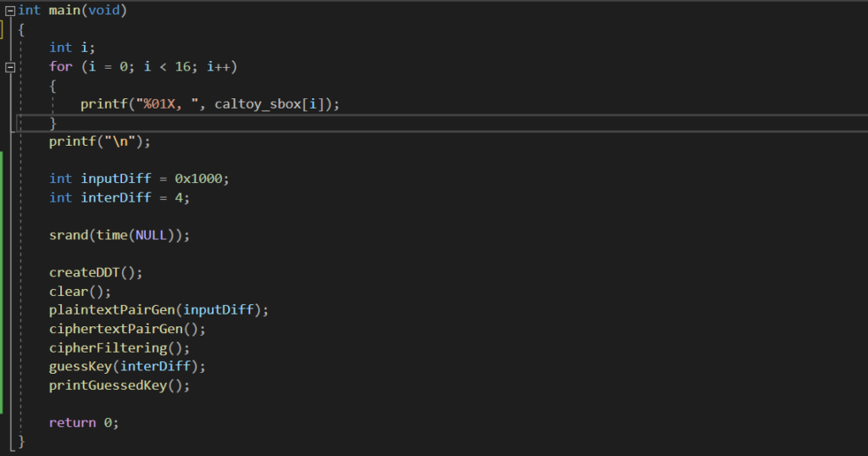Click the clear function call

tap(81, 291)
